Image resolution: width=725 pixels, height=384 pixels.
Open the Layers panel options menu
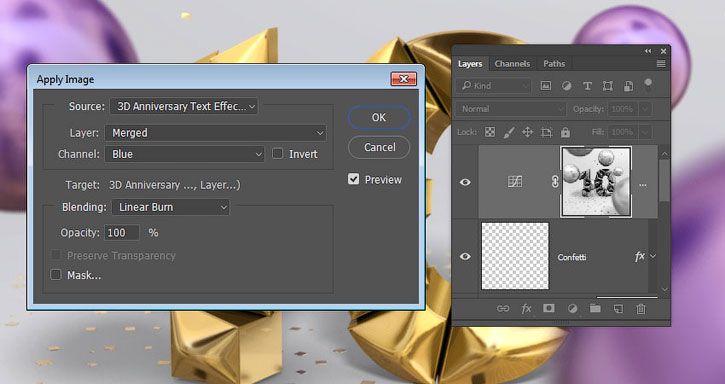(x=661, y=64)
